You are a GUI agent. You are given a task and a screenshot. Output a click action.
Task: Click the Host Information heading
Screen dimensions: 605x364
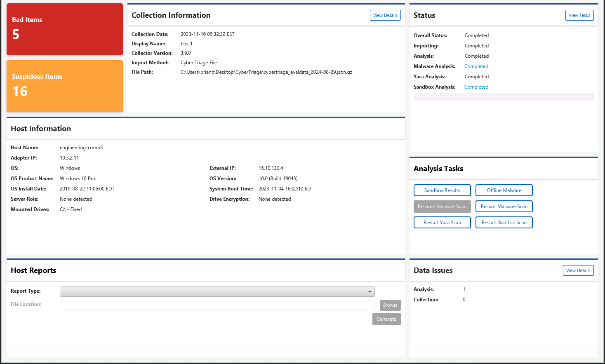[41, 129]
